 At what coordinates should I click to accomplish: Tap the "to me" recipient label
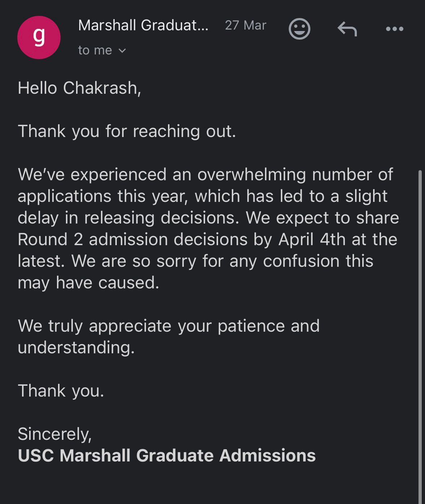pyautogui.click(x=95, y=50)
